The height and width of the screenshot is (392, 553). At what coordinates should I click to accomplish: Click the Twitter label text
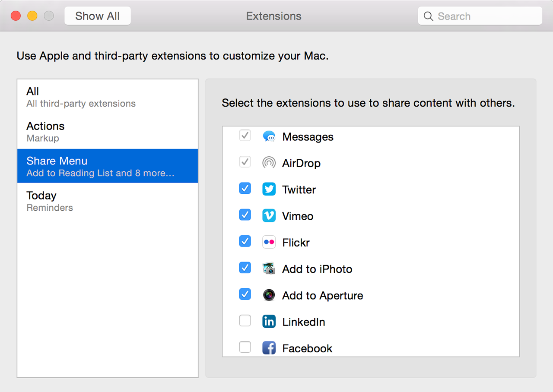tap(299, 190)
